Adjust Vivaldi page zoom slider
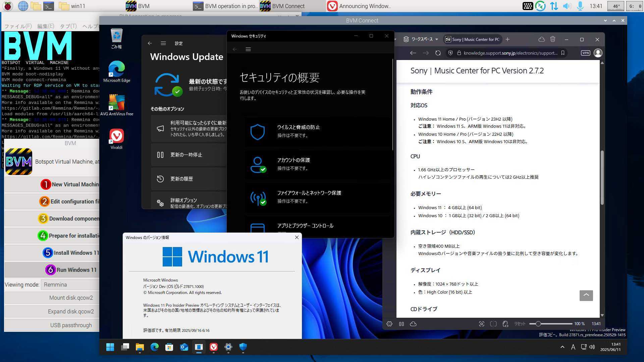This screenshot has height=362, width=644. coord(550,324)
